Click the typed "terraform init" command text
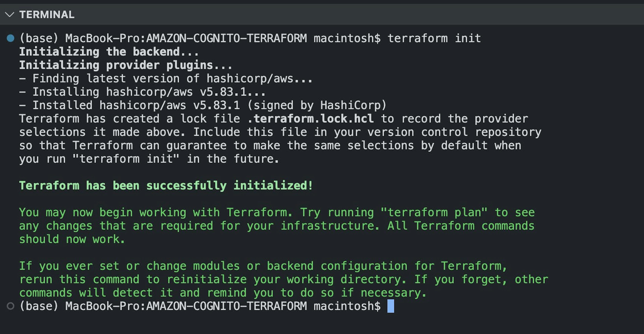Screen dimensions: 644x334 [434, 38]
